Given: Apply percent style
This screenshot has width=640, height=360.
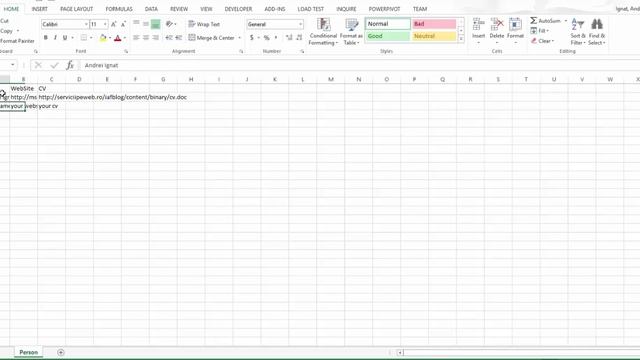Looking at the screenshot, I should (267, 38).
